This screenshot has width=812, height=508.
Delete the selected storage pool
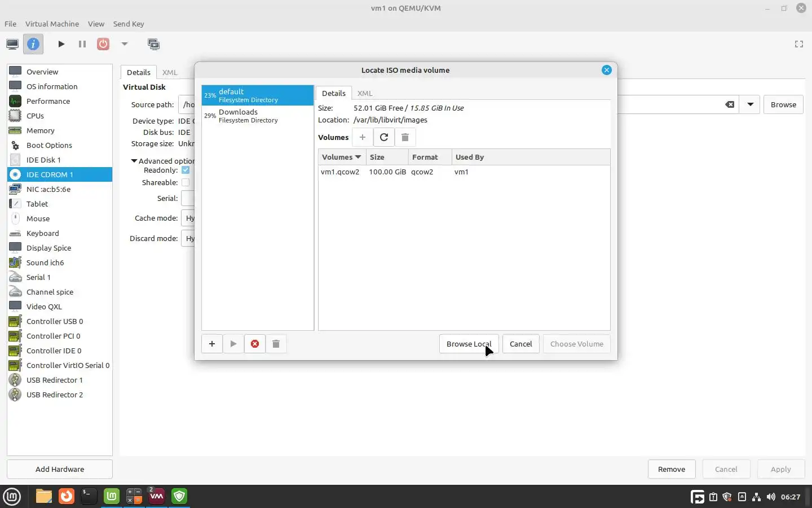pyautogui.click(x=276, y=344)
